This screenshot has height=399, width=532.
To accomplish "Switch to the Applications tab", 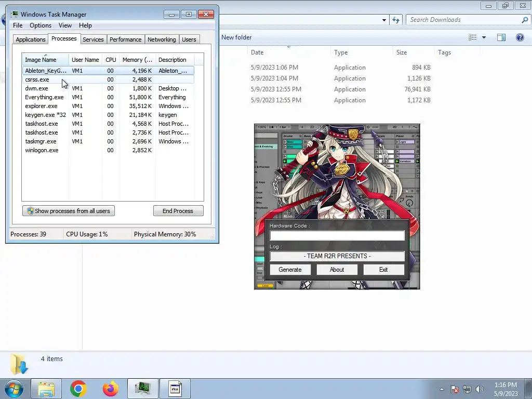I will click(31, 39).
